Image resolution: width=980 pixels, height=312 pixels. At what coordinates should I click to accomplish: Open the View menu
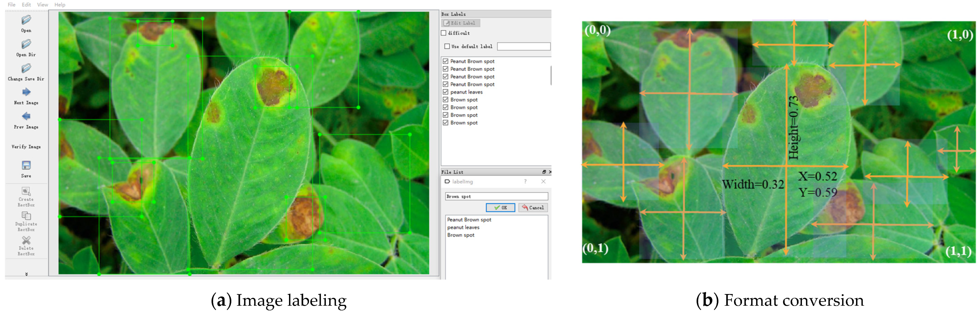(x=42, y=4)
